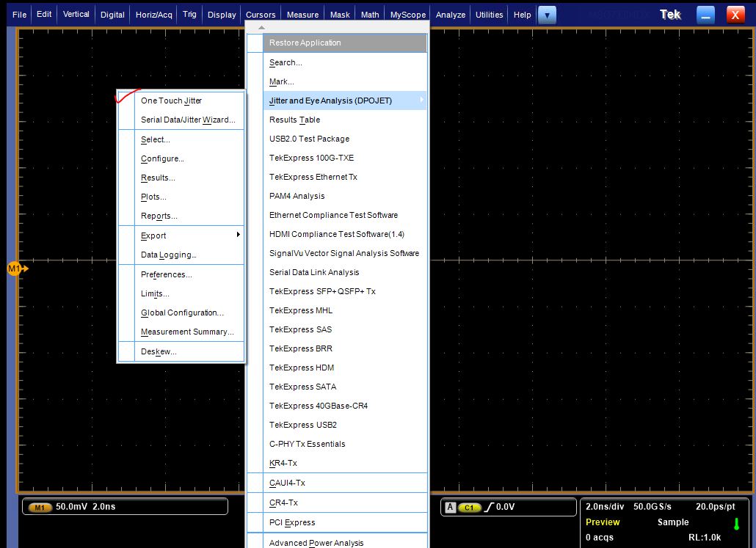Click the M1 badge in bottom readout
This screenshot has height=548, width=756.
40,507
